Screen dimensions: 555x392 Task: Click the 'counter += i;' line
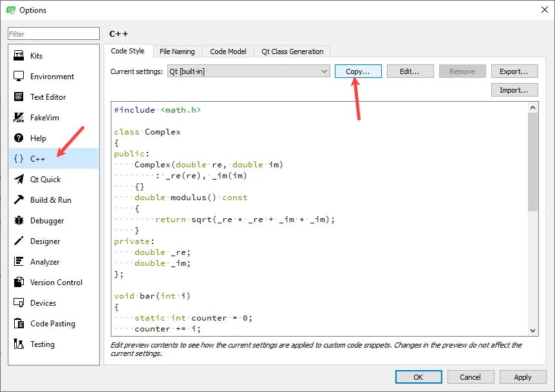(x=167, y=329)
